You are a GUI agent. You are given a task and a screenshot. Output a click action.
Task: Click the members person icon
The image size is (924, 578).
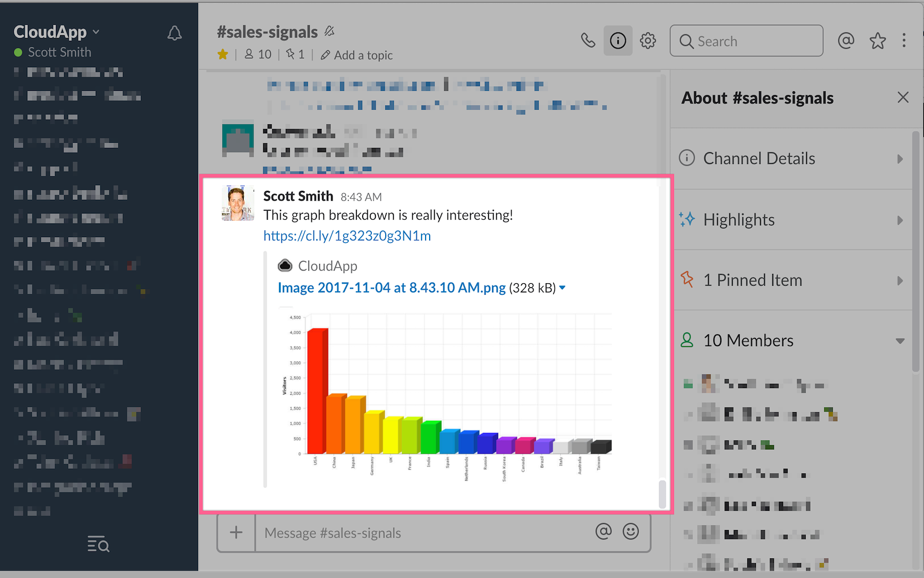coord(687,340)
